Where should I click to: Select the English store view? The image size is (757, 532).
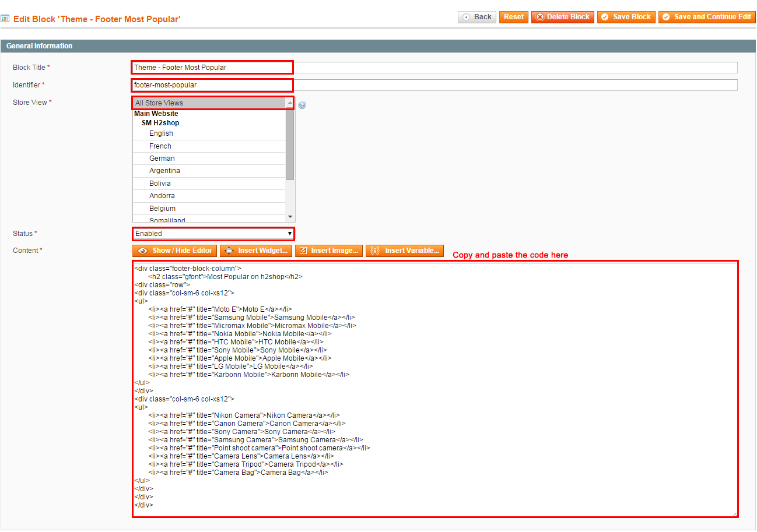coord(209,133)
